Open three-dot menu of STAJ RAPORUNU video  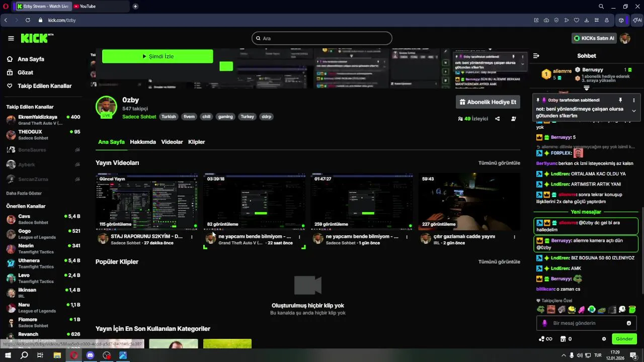pos(192,237)
